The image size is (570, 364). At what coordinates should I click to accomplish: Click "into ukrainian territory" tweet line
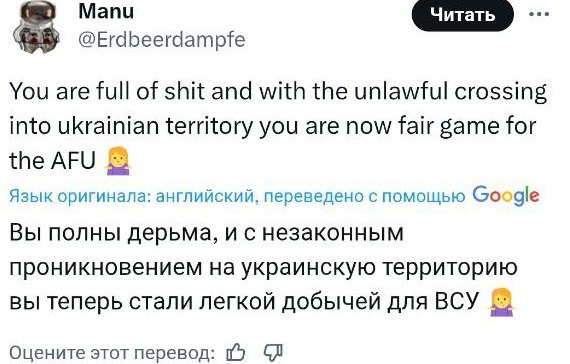click(x=131, y=127)
